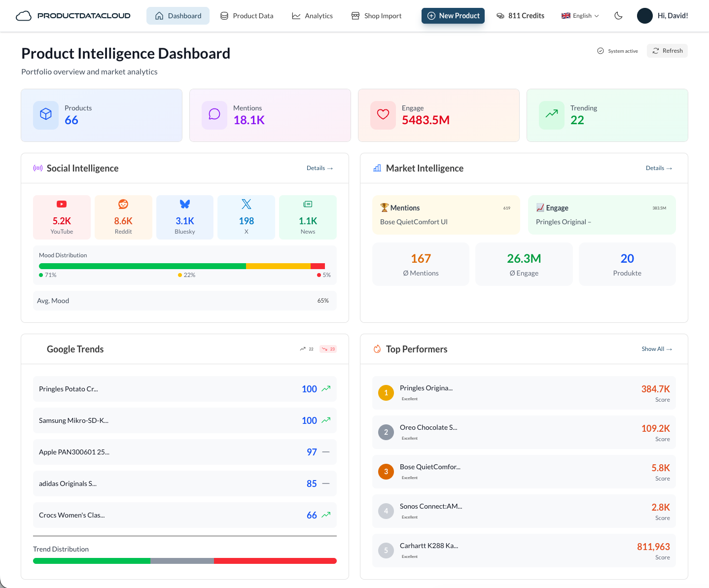709x588 pixels.
Task: Click the "167" Ø Mentions tile
Action: (x=421, y=264)
